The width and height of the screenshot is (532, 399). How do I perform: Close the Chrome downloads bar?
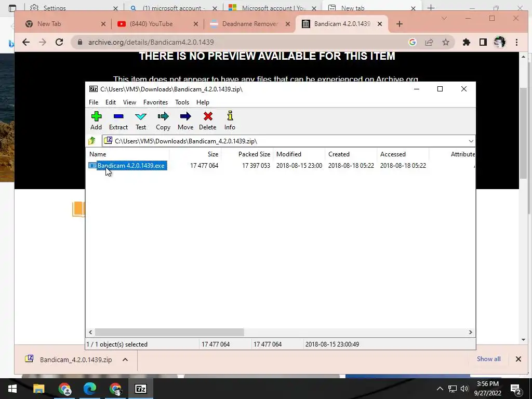(518, 359)
